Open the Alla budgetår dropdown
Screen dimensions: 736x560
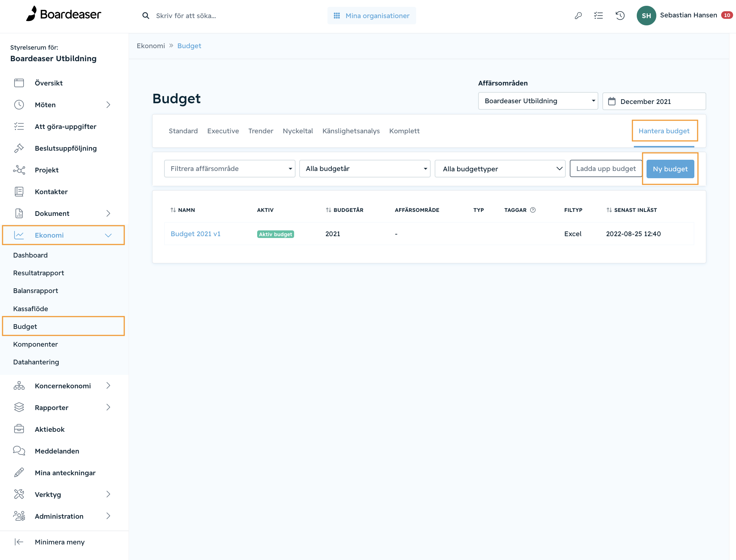point(365,169)
